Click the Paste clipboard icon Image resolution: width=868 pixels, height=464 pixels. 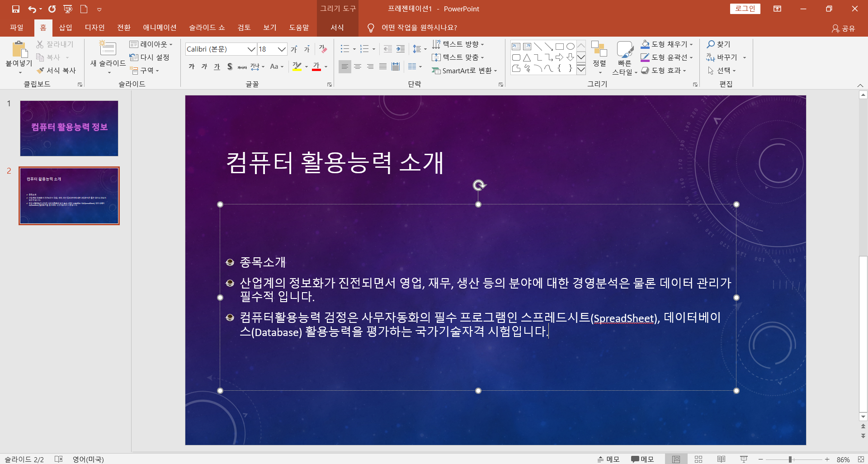coord(19,48)
